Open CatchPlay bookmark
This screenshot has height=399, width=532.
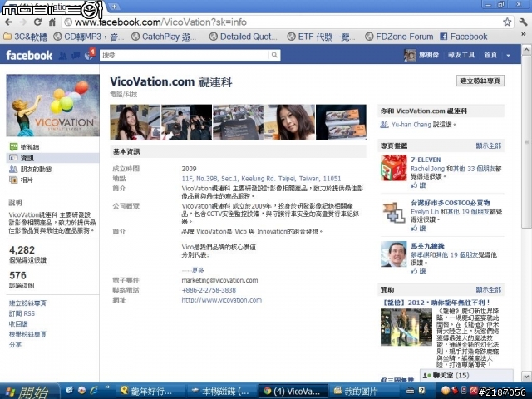pyautogui.click(x=164, y=37)
